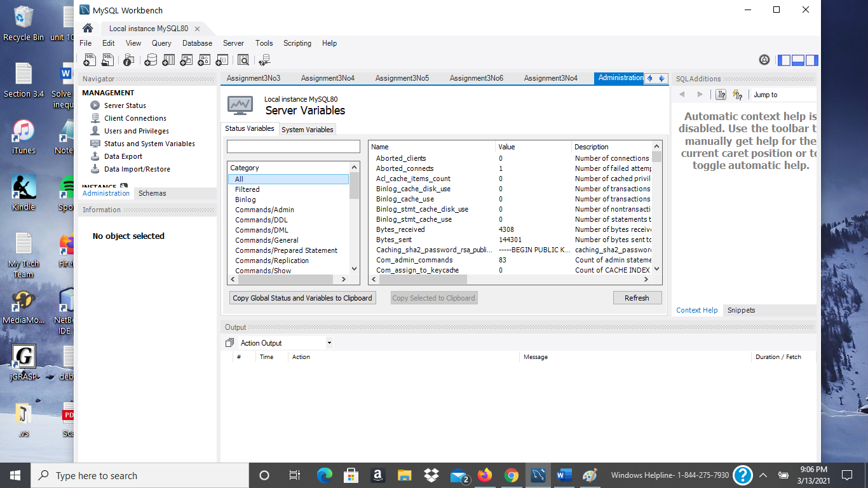This screenshot has width=868, height=488.
Task: Open an existing SQL script file
Action: [107, 60]
